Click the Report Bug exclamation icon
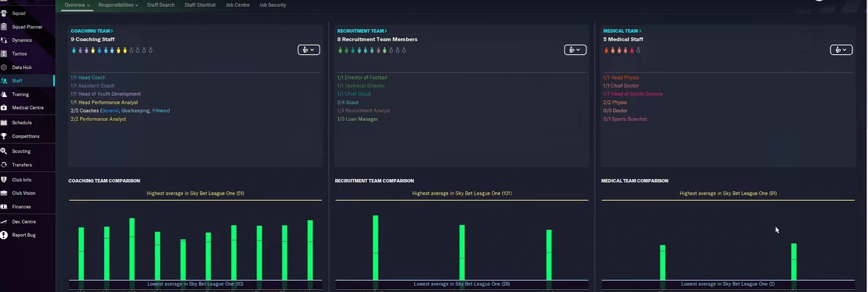Viewport: 868px width, 292px height. click(x=4, y=235)
